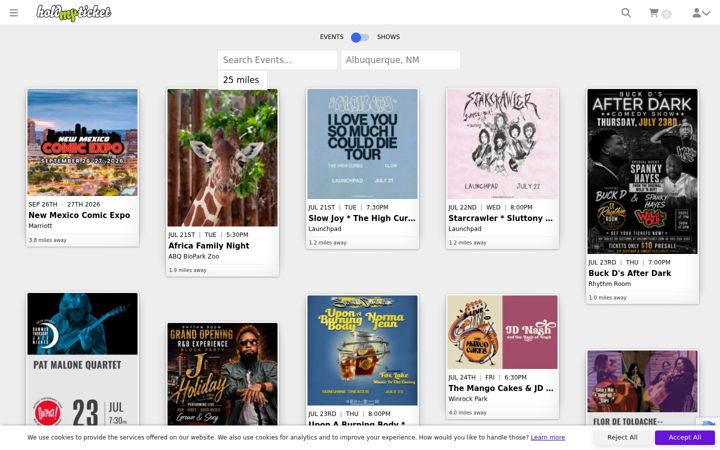
Task: Open the search magnifier icon
Action: (x=626, y=13)
